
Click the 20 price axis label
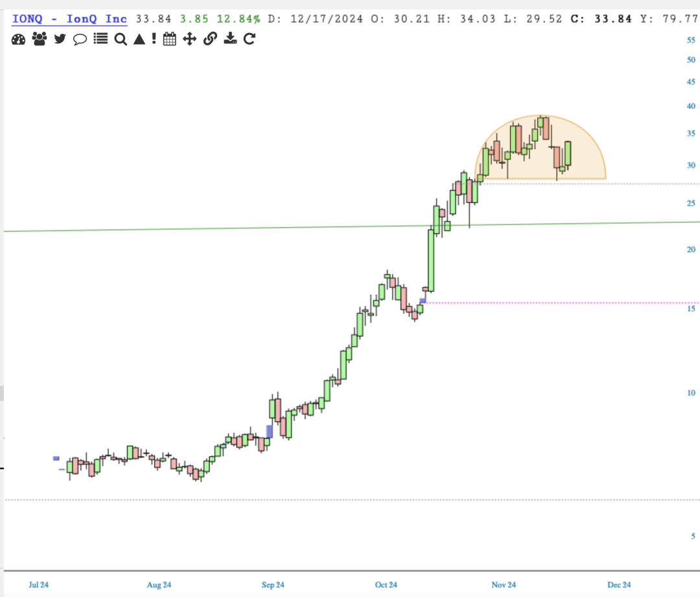691,249
